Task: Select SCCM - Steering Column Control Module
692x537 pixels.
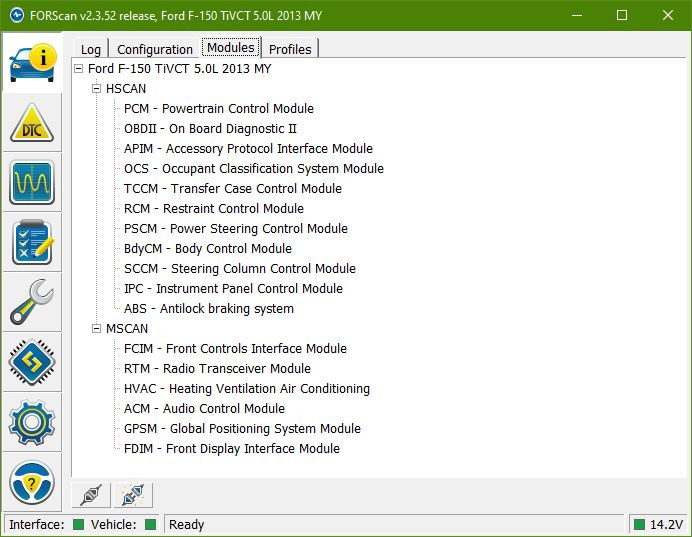Action: [240, 269]
